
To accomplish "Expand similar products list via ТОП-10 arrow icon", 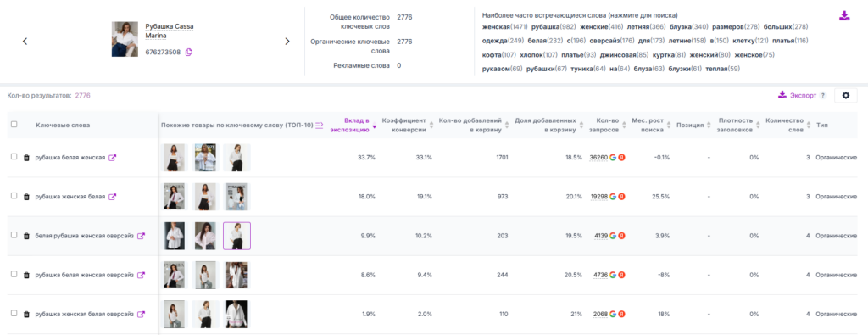I will click(320, 126).
